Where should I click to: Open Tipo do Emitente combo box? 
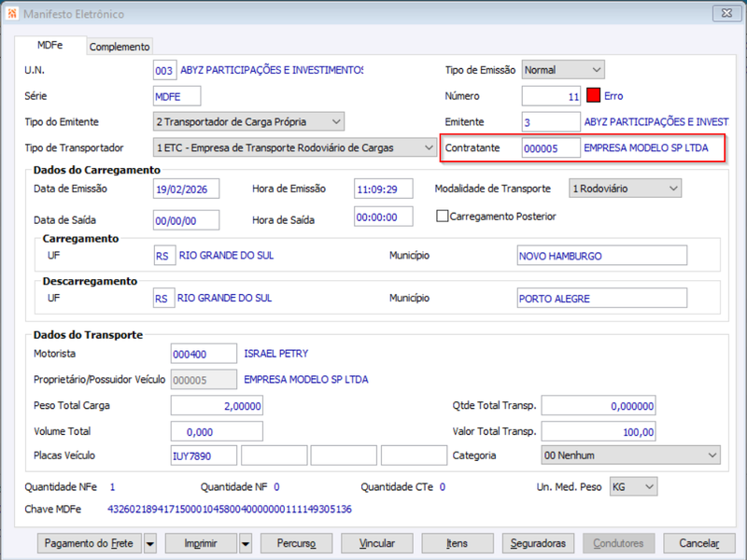coord(248,122)
